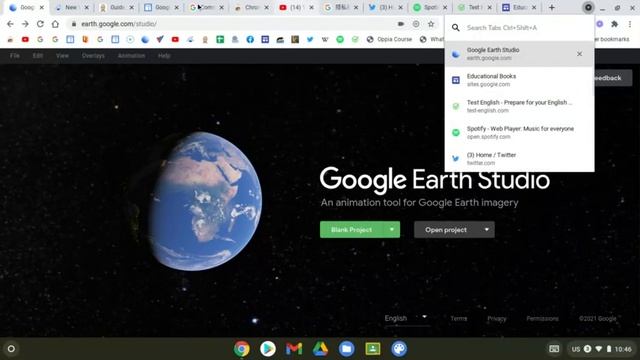640x360 pixels.
Task: Open Wikipedia W bookmark
Action: click(325, 39)
